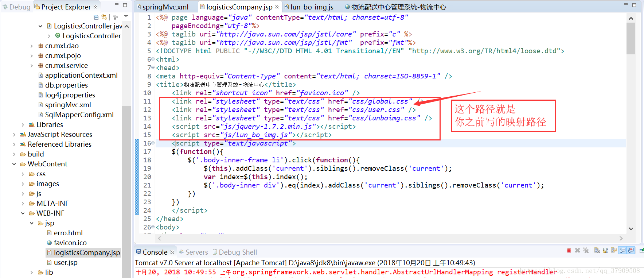Click Remove Launch icon in Console toolbar
The image size is (644, 278).
tap(577, 250)
